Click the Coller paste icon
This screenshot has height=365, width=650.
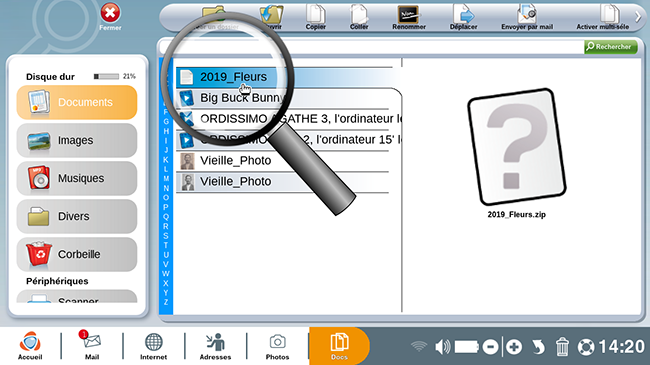(x=359, y=17)
